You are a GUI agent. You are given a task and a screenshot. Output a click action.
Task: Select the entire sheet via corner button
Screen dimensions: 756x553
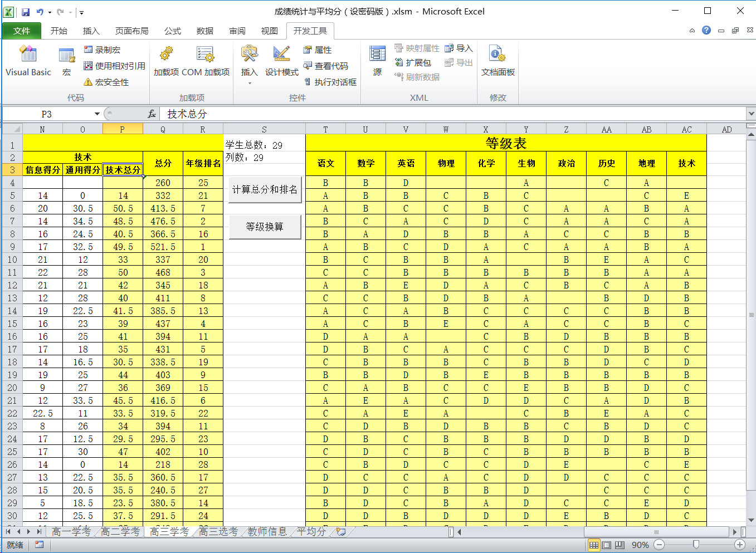point(12,129)
